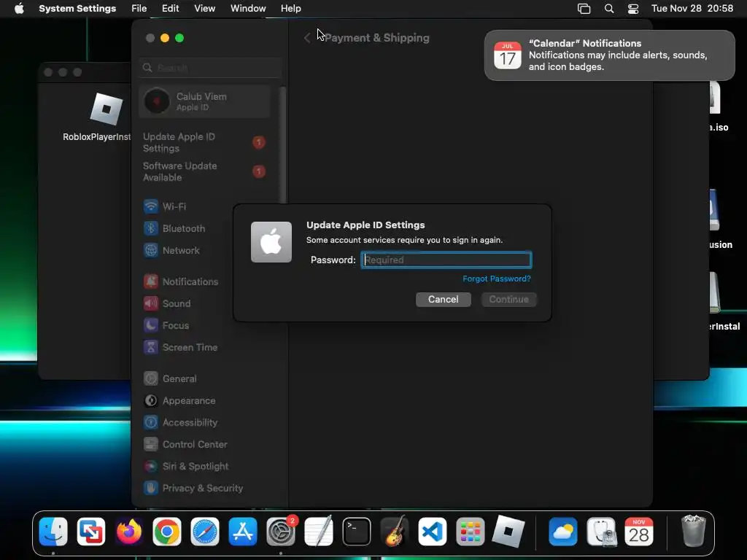747x560 pixels.
Task: Open the File menu
Action: point(139,9)
